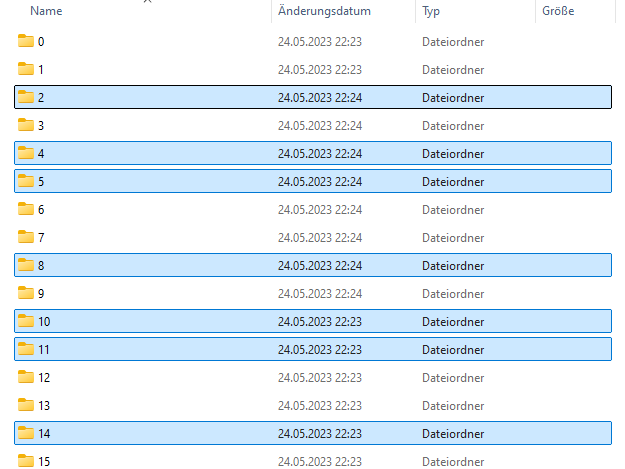
Task: Select the highlighted folder named 8
Action: (x=313, y=265)
